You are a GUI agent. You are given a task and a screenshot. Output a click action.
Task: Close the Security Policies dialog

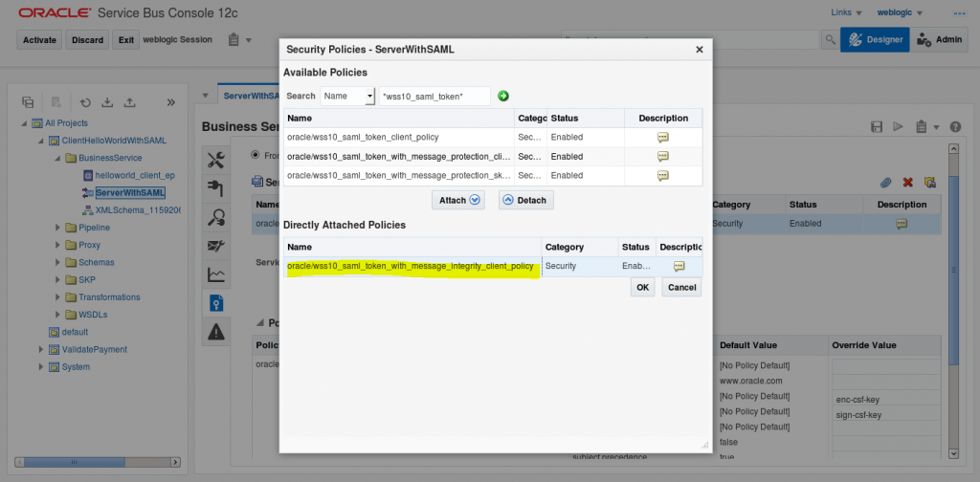(700, 50)
